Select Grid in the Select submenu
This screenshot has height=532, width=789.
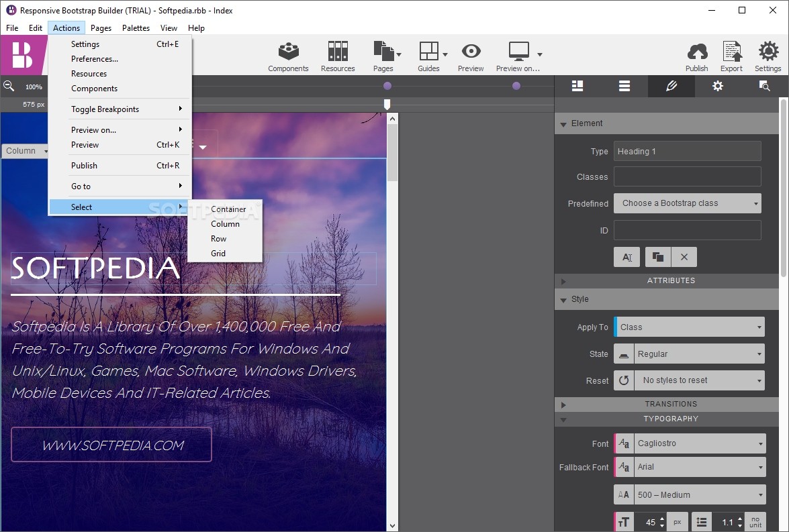(225, 254)
